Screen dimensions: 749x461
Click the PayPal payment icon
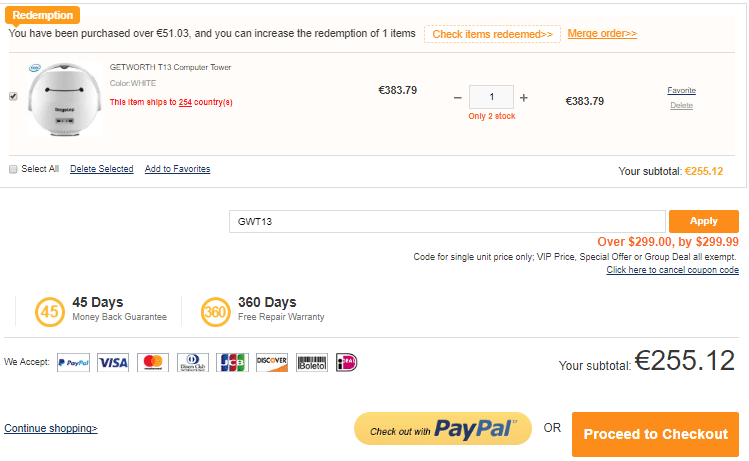(74, 362)
